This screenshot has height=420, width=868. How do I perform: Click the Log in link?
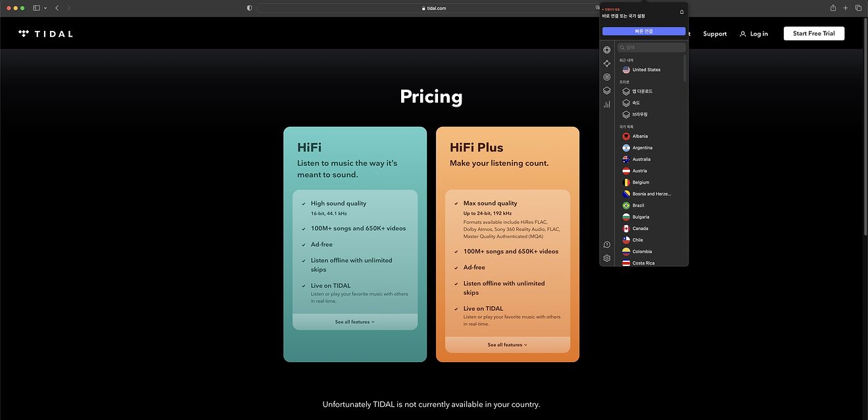pos(754,34)
